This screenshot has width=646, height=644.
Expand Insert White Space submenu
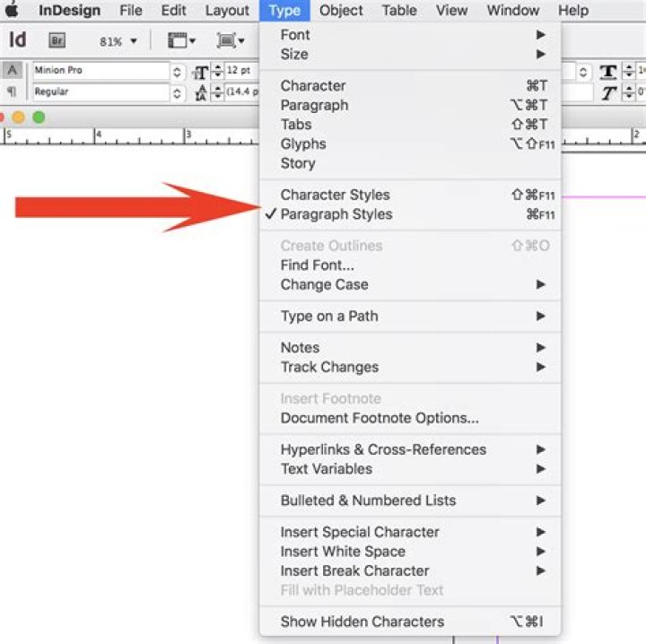point(410,552)
